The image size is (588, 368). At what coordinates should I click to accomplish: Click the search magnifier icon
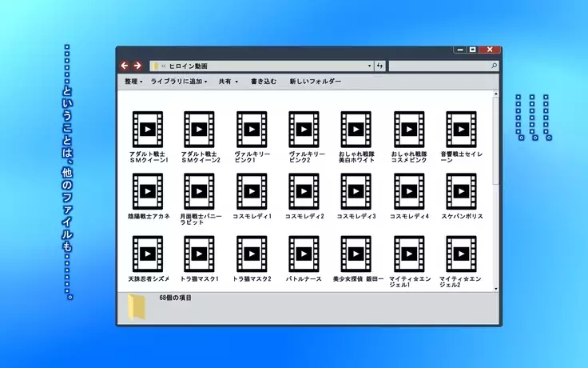(494, 66)
